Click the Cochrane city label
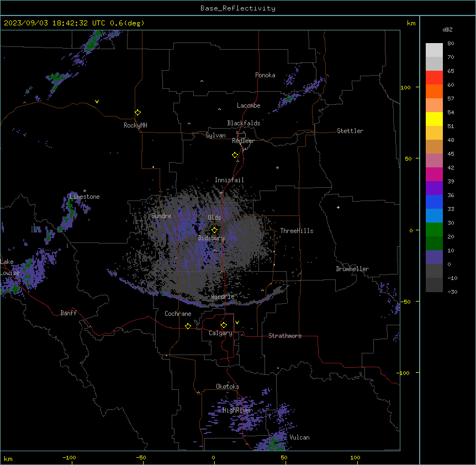Image resolution: width=476 pixels, height=465 pixels. click(x=178, y=314)
